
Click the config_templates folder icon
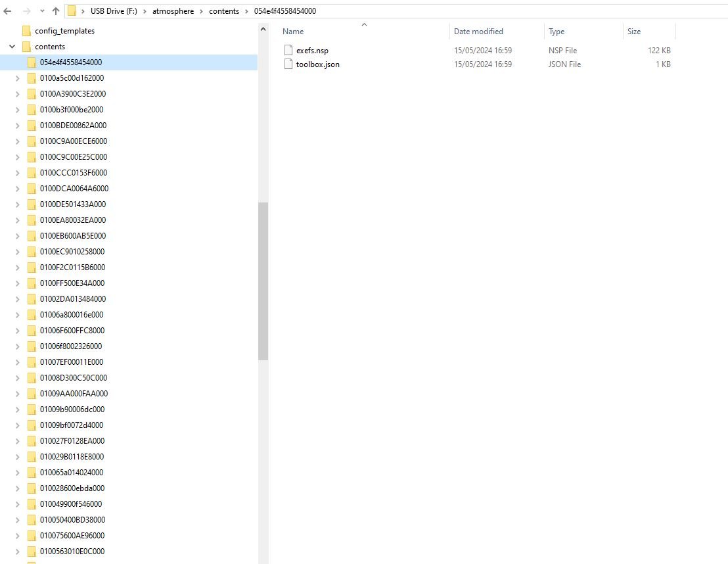pyautogui.click(x=26, y=31)
